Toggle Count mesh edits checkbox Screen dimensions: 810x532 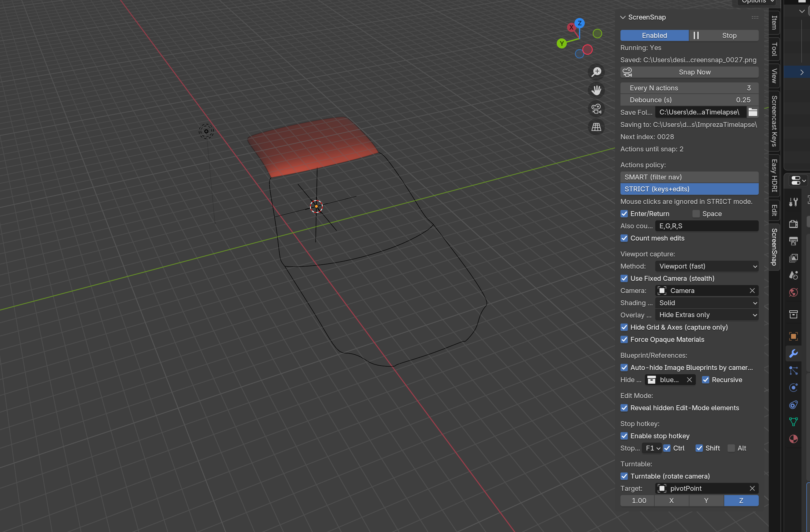pos(624,238)
